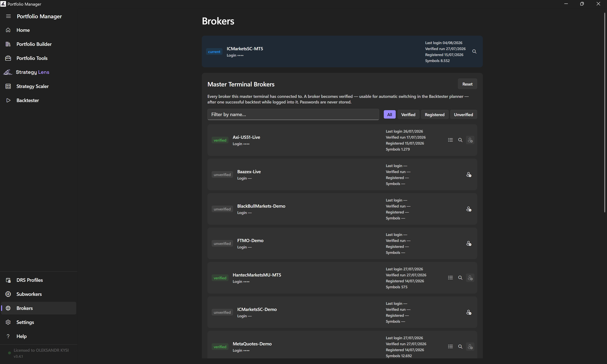Screen dimensions: 607x364
Task: Open DRS Profiles from the sidebar
Action: (29, 280)
